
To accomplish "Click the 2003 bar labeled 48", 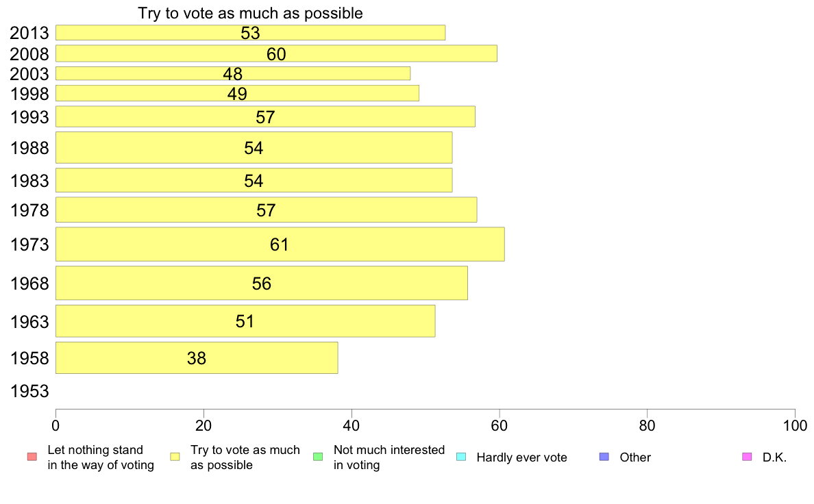I will pos(232,74).
